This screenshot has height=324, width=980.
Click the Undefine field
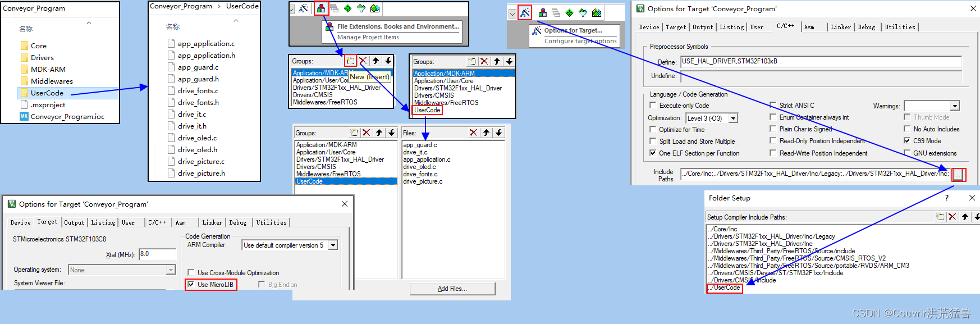coord(821,76)
